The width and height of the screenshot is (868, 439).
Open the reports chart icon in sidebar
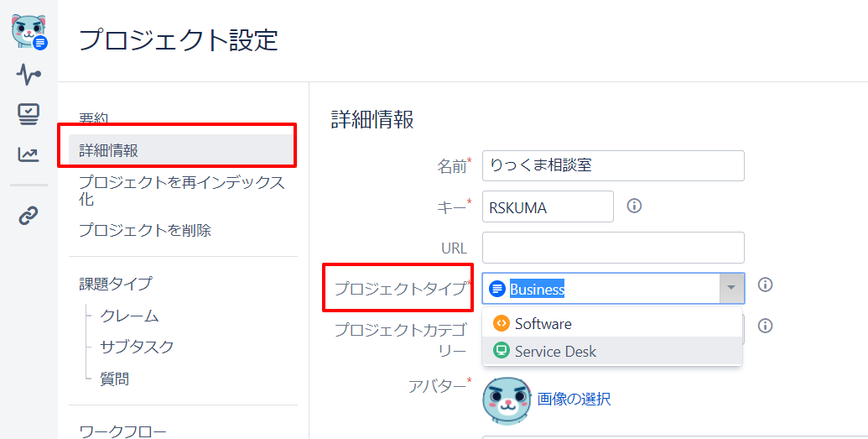pos(29,154)
